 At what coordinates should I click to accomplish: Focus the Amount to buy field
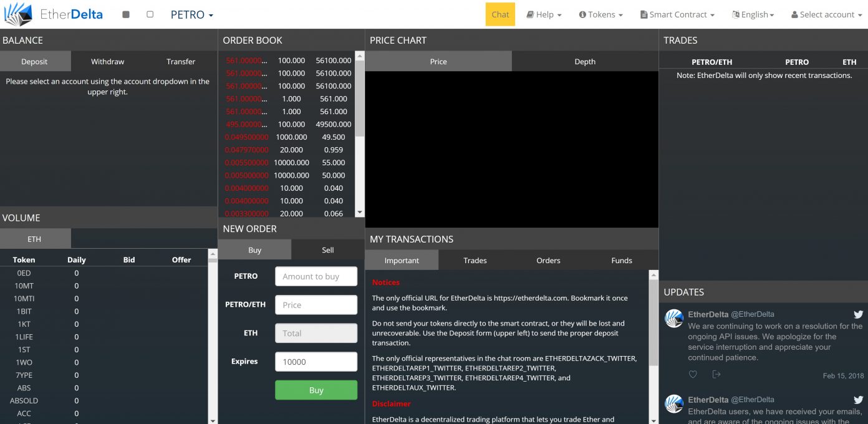pyautogui.click(x=316, y=276)
